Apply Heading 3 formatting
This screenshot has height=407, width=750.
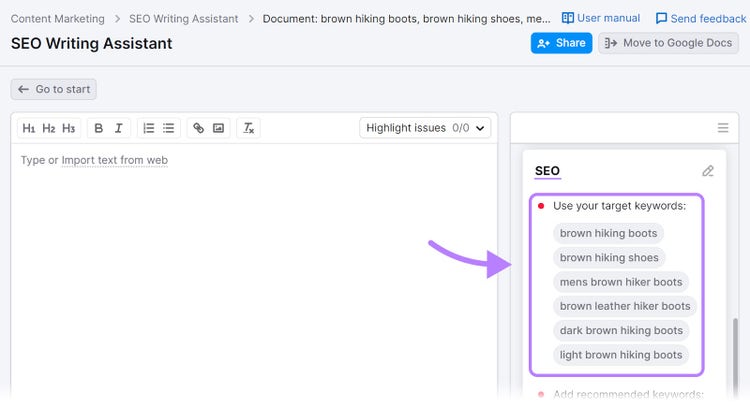69,128
